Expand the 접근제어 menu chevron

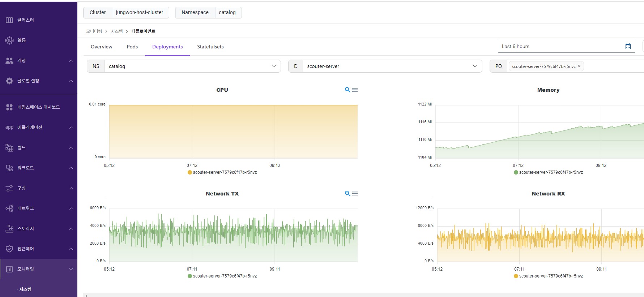pyautogui.click(x=71, y=249)
